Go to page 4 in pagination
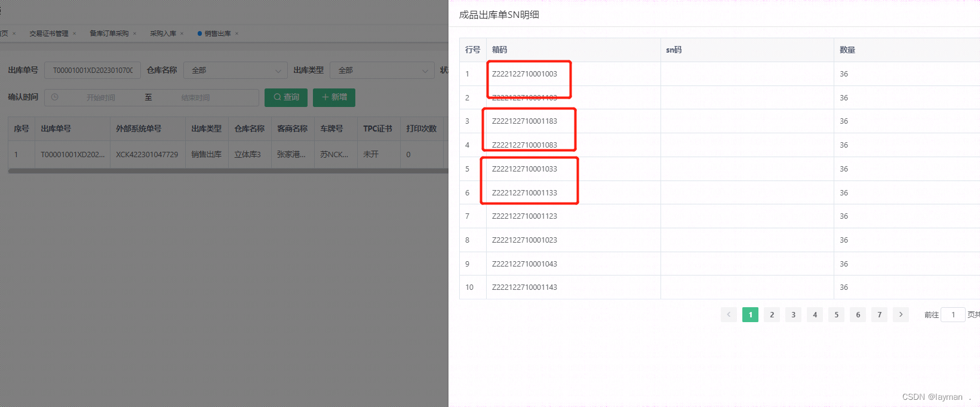Viewport: 980px width, 407px height. click(815, 314)
